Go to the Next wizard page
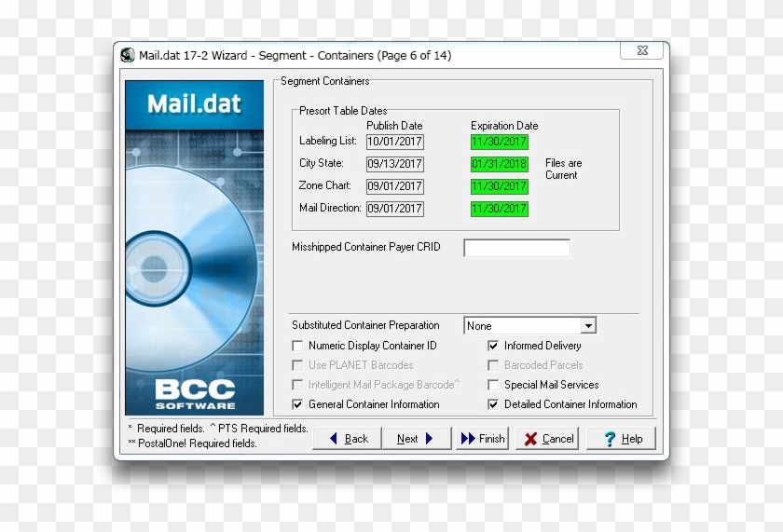The width and height of the screenshot is (783, 532). click(417, 439)
